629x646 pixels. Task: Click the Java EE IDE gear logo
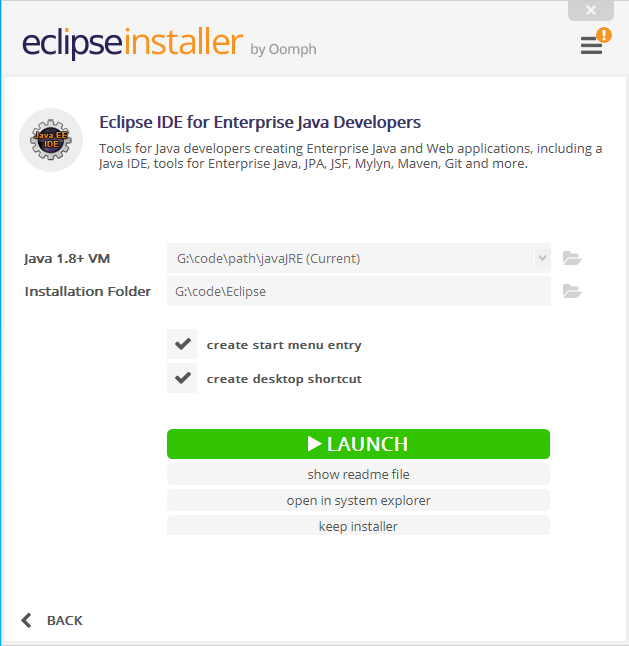[51, 140]
